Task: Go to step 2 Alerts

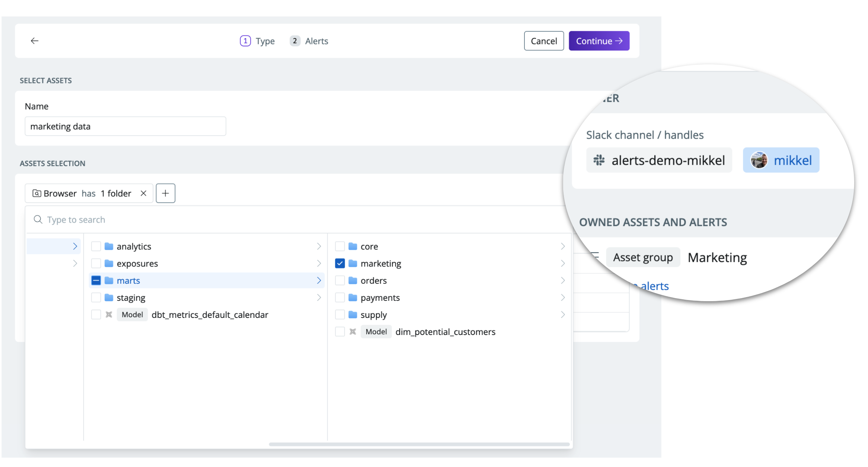Action: coord(309,41)
